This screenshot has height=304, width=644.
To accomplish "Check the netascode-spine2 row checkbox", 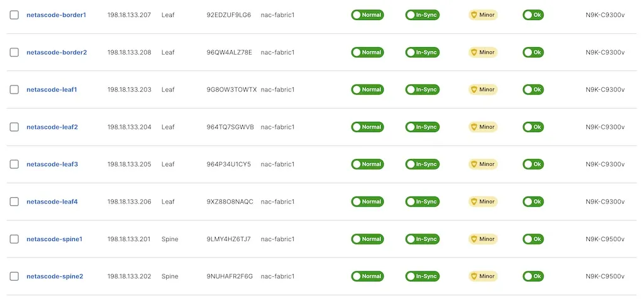I will point(14,276).
